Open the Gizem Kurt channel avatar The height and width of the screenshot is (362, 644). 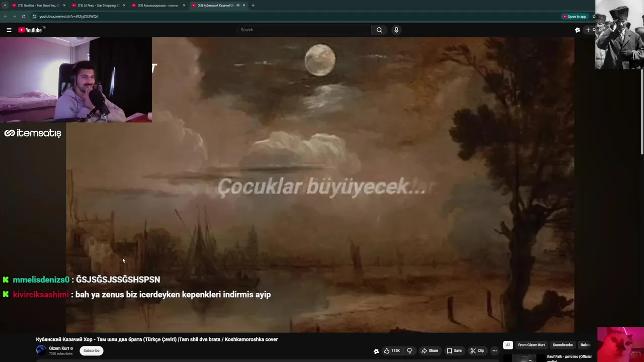(x=41, y=350)
